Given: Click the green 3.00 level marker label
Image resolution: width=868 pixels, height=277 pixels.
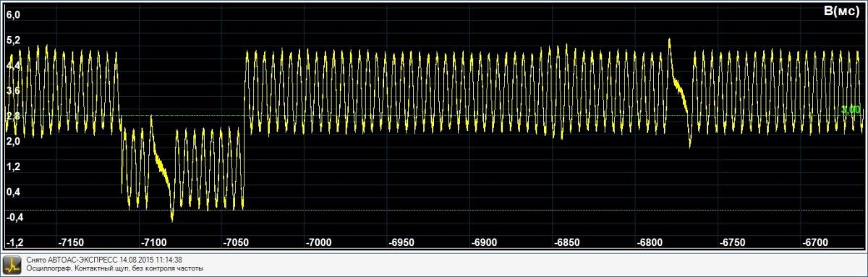Looking at the screenshot, I should 851,110.
